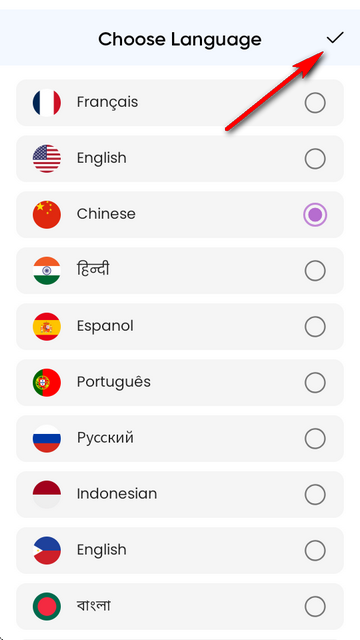Viewport: 360px width, 640px height.
Task: Select the Русский radio button
Action: (x=315, y=438)
